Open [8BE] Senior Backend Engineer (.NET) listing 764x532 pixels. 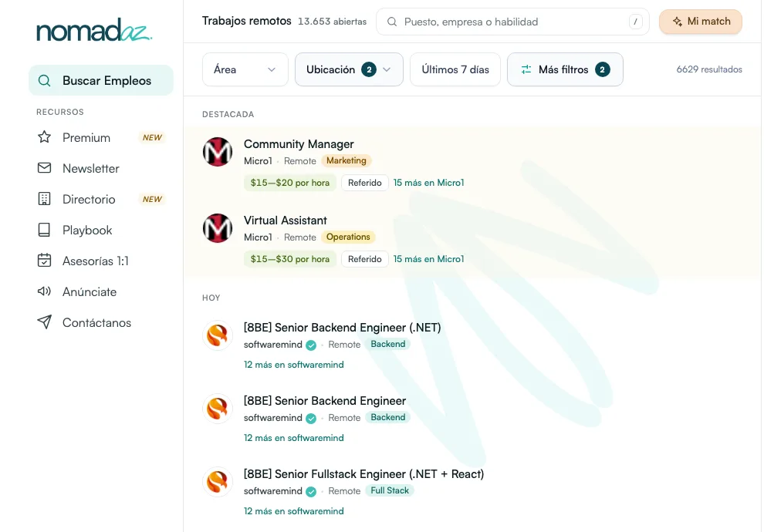coord(342,328)
